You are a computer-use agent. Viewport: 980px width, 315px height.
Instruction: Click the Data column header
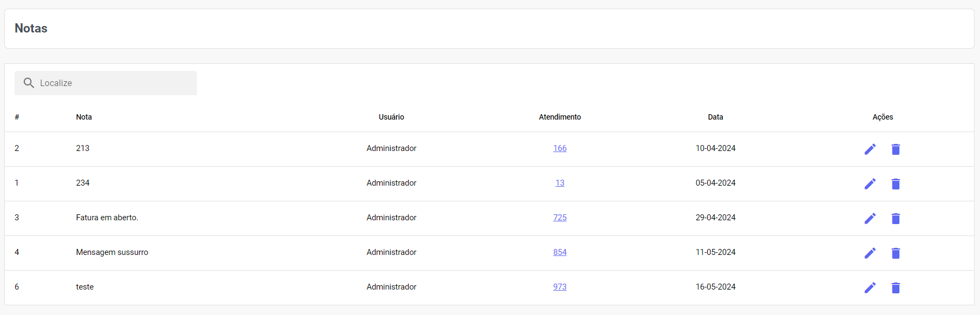pos(715,117)
